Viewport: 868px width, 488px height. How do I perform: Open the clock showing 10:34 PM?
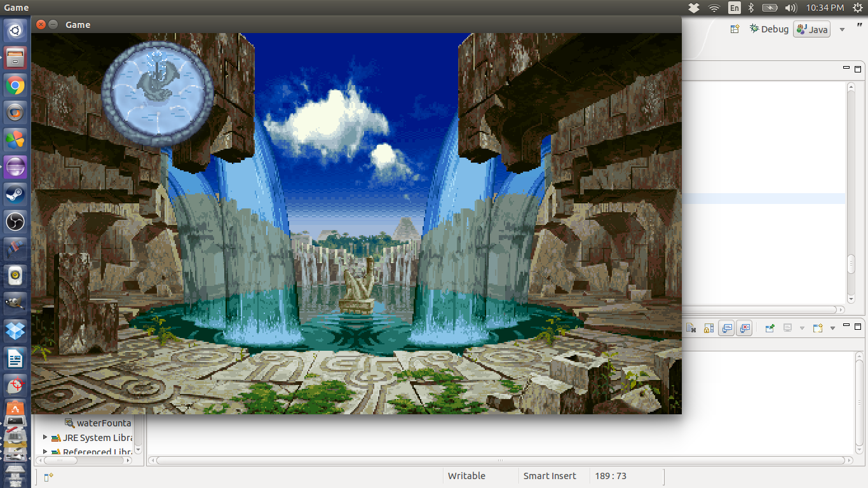825,8
